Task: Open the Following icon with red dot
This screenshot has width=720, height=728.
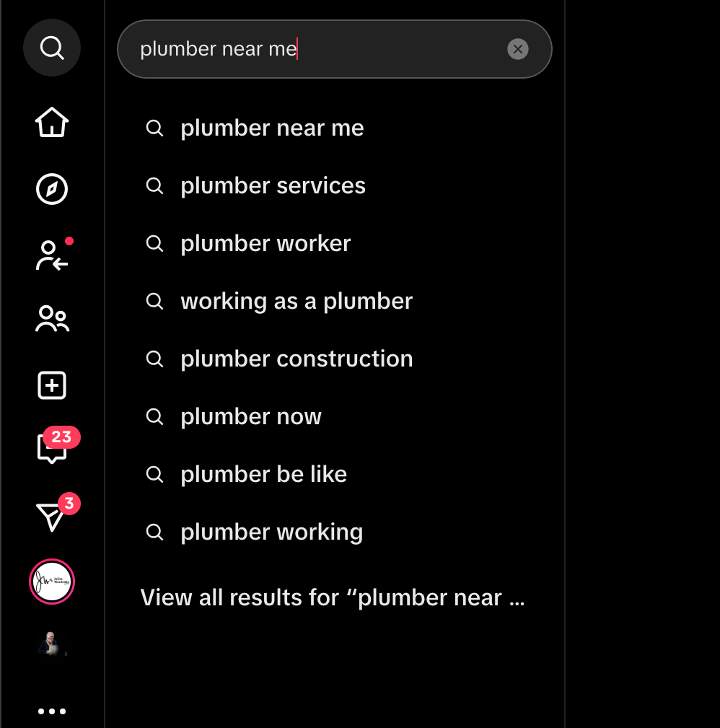Action: (x=52, y=256)
